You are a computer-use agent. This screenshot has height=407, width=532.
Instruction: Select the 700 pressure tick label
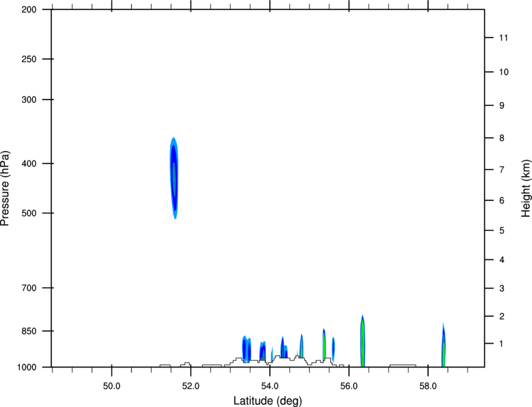click(29, 288)
